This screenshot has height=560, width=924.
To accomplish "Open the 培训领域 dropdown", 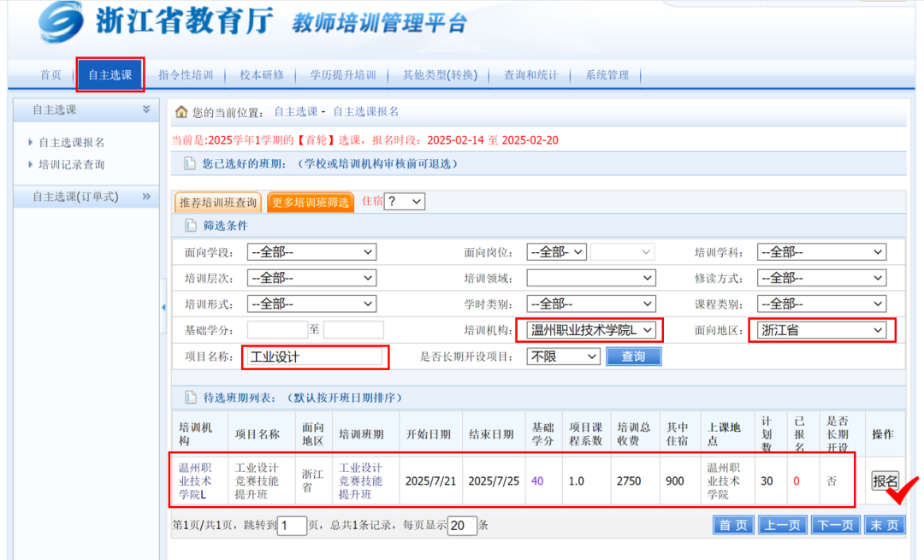I will pos(591,278).
